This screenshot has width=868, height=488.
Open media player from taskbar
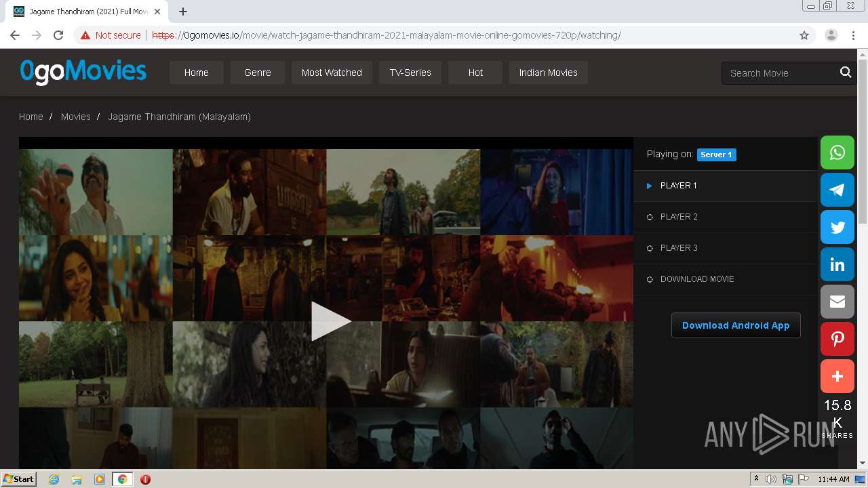(x=100, y=479)
